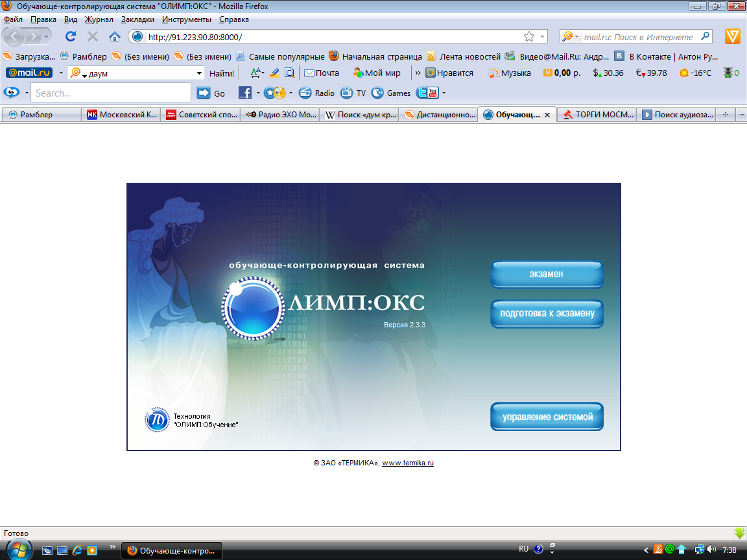
Task: Open the Radio toolbar button
Action: [317, 93]
